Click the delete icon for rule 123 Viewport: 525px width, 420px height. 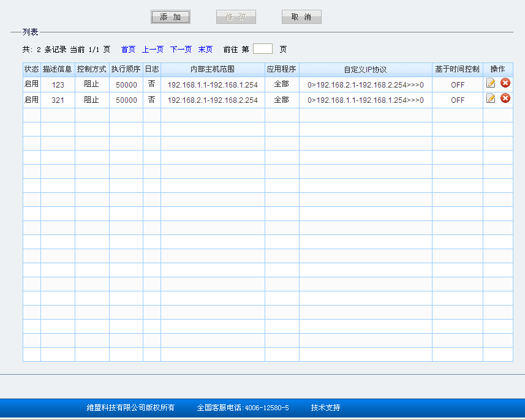point(505,83)
